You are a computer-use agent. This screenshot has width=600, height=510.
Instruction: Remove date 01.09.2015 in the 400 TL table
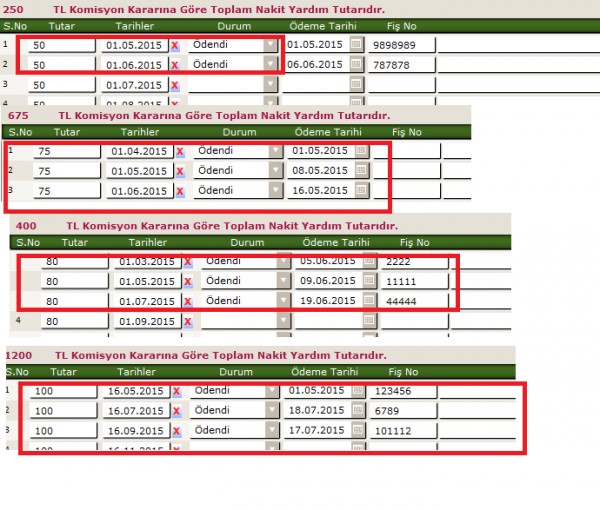(188, 322)
